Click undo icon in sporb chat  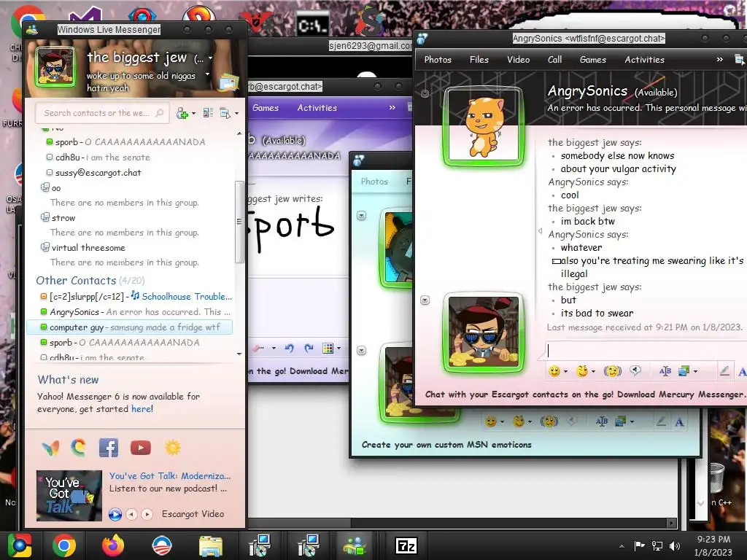point(289,348)
